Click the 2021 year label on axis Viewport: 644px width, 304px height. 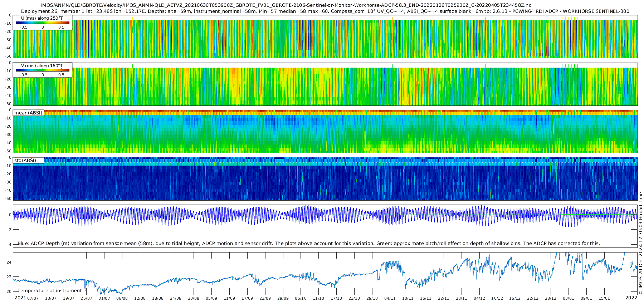tap(20, 298)
